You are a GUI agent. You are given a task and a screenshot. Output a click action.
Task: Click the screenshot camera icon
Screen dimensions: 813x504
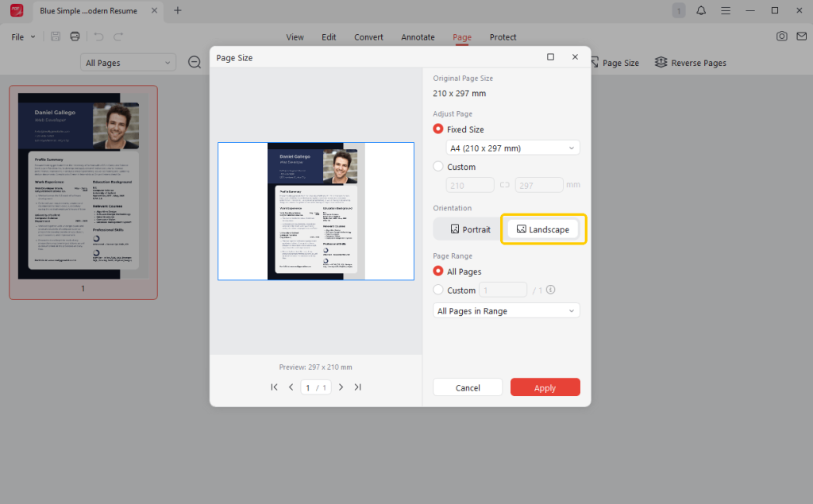pyautogui.click(x=782, y=37)
